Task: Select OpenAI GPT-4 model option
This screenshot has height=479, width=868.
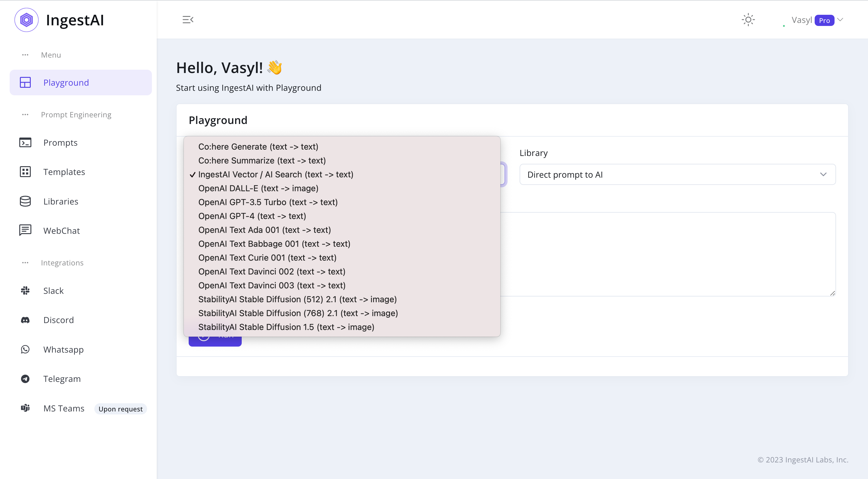Action: 342,216
